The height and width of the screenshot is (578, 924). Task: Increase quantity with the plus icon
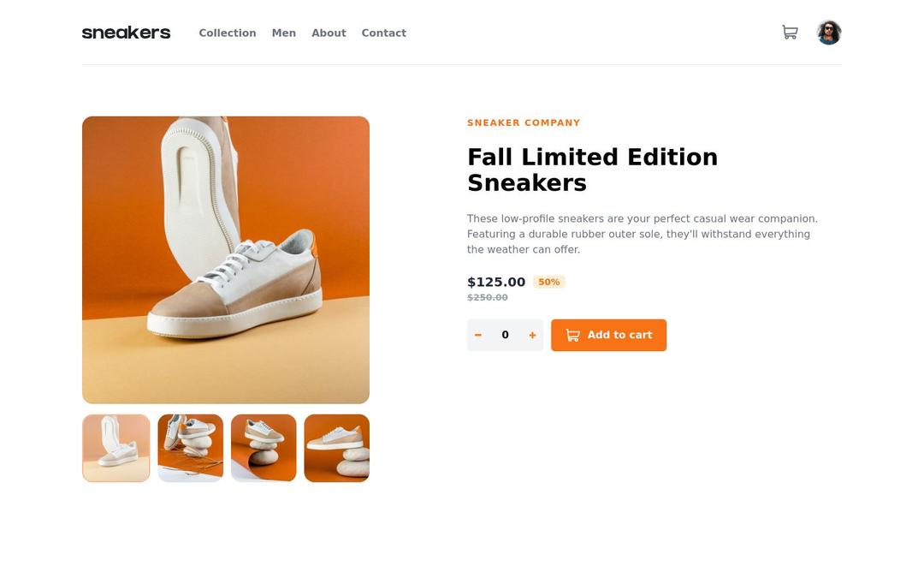click(x=532, y=336)
